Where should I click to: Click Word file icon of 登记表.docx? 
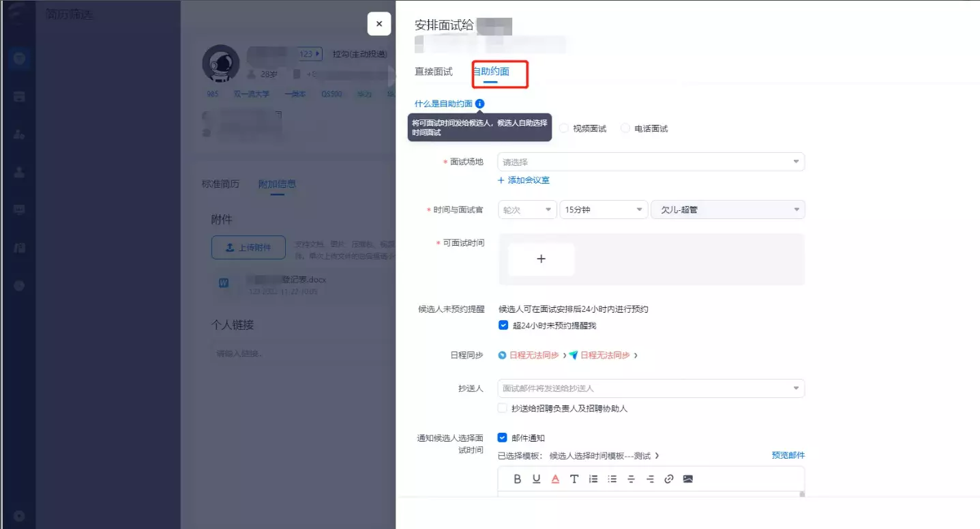coord(224,283)
